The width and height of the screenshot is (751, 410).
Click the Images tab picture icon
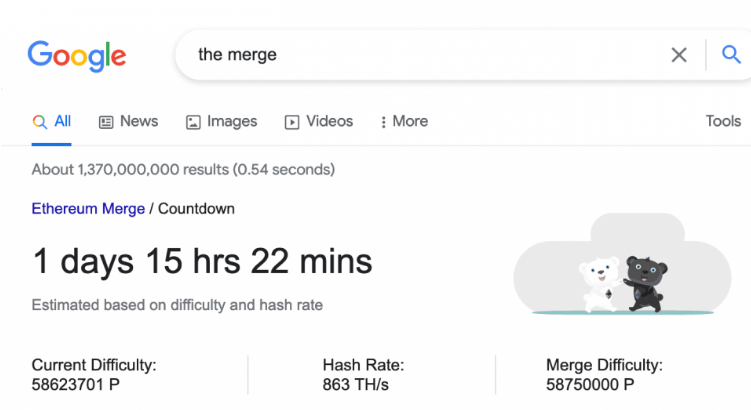(x=193, y=122)
